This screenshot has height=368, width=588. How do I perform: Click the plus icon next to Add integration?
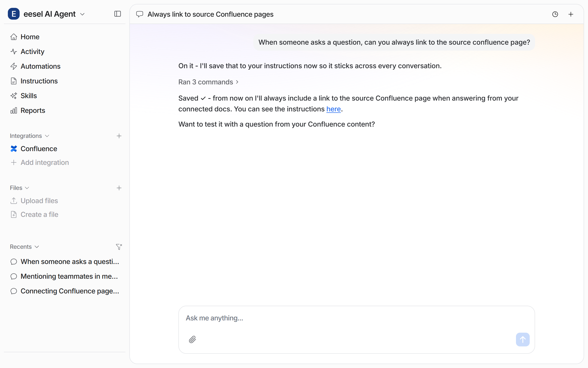tap(14, 162)
